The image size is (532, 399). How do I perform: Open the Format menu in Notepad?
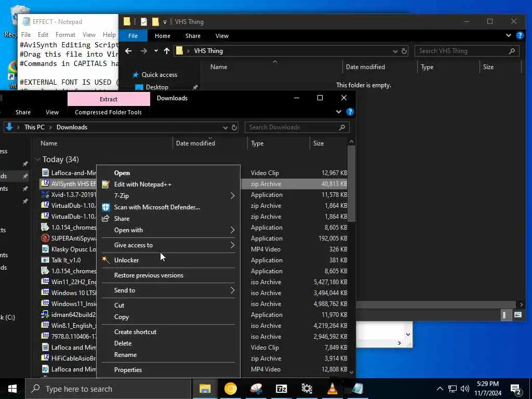point(65,35)
